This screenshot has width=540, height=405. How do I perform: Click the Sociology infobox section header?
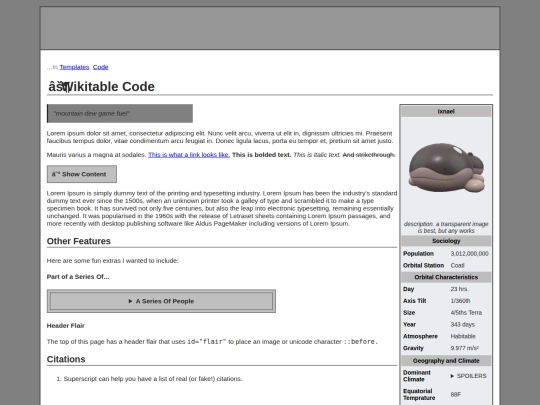(446, 241)
